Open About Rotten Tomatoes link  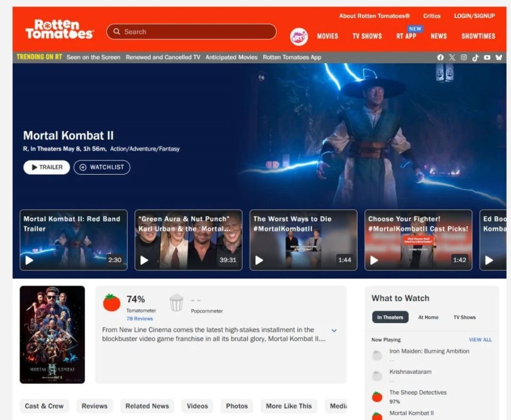click(x=374, y=15)
